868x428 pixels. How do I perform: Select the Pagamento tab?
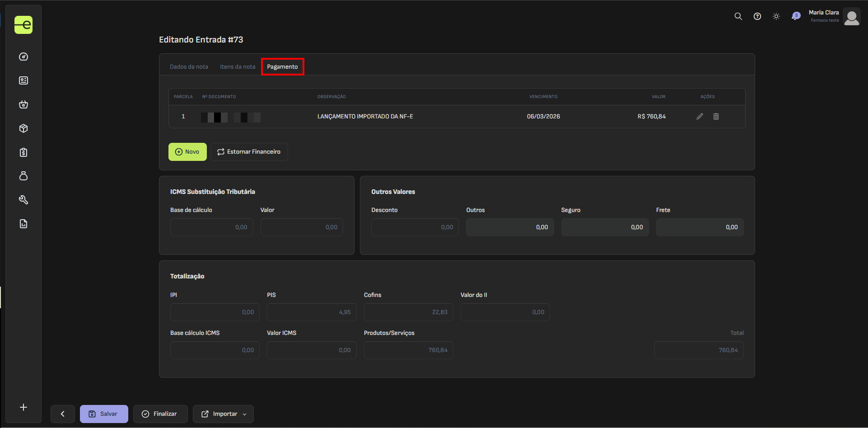tap(282, 66)
